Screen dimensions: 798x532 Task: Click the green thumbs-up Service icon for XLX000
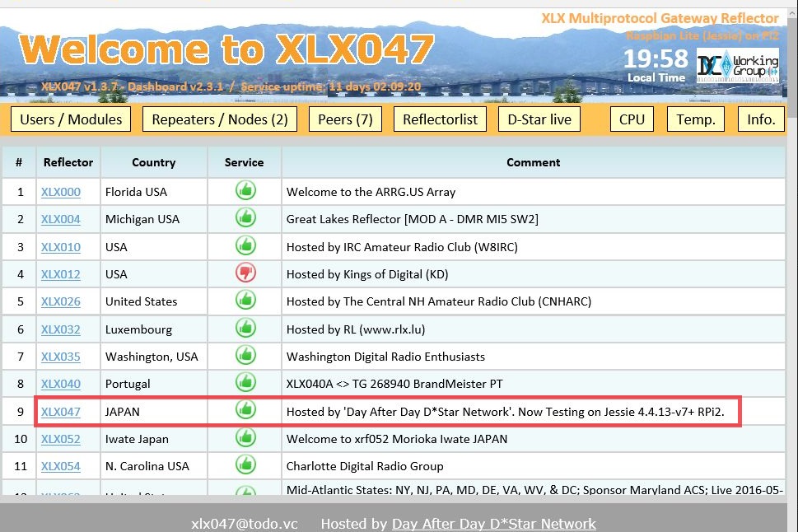[x=245, y=191]
